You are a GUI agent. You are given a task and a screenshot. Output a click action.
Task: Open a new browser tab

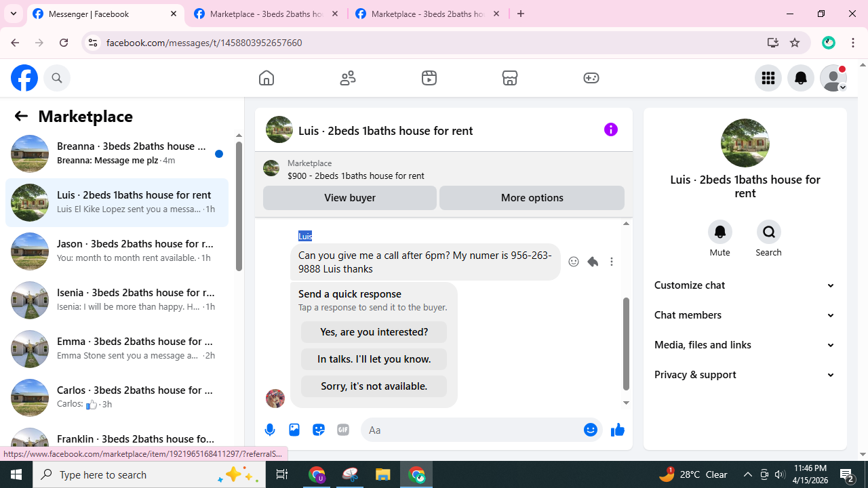click(x=521, y=14)
